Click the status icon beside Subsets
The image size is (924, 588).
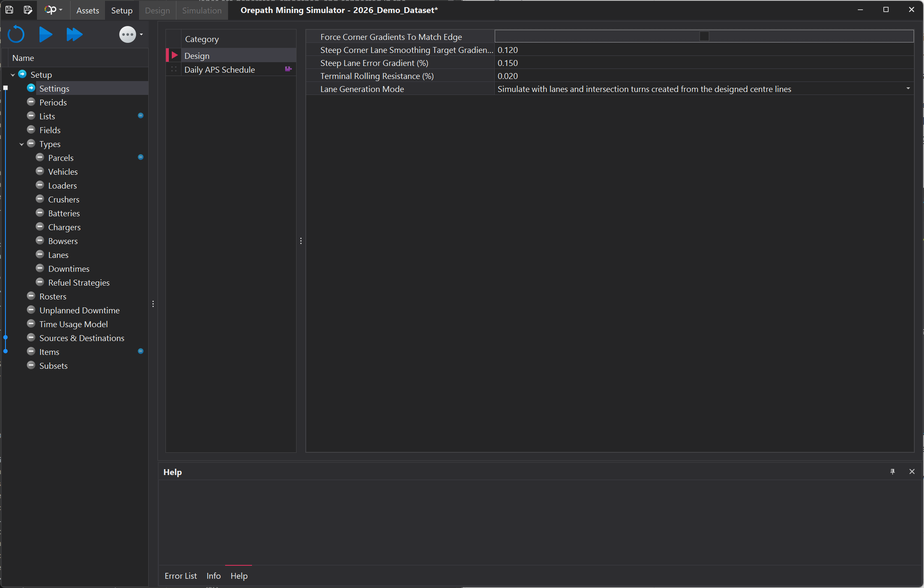tap(31, 365)
